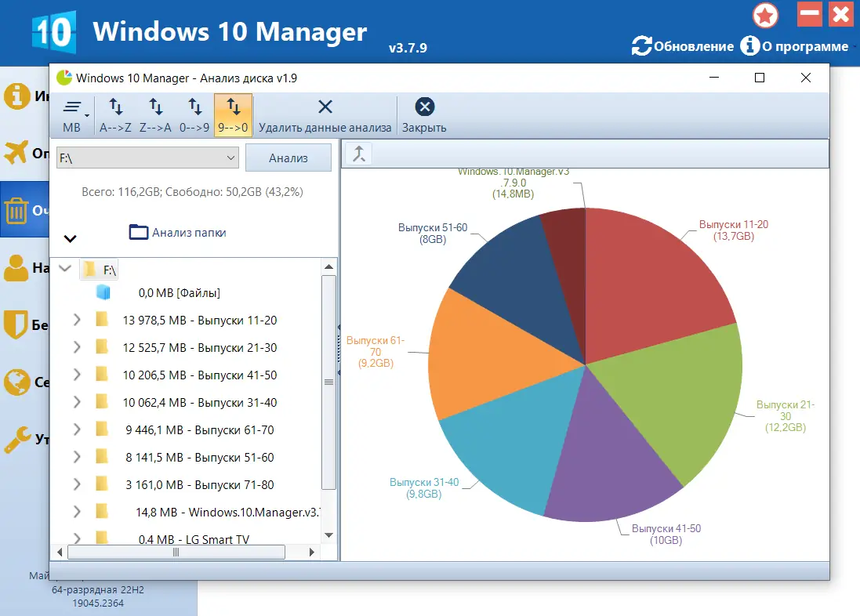Select row 9 446,1 MB - Выпуски 61-70
This screenshot has height=616, width=860.
200,430
